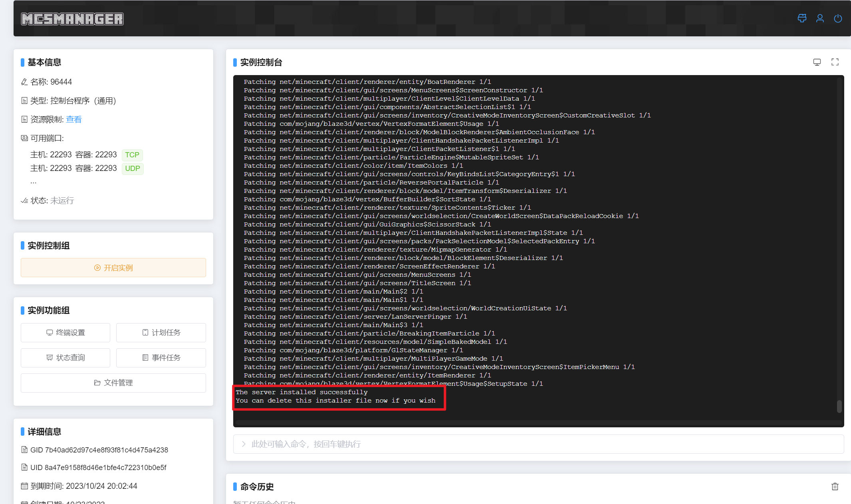Image resolution: width=851 pixels, height=504 pixels.
Task: Click the power logout icon in header
Action: (838, 18)
